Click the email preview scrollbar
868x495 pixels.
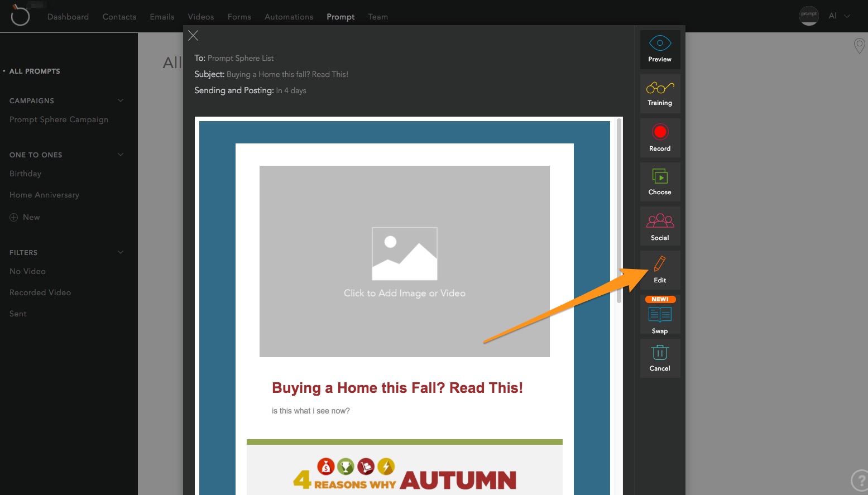coord(618,211)
